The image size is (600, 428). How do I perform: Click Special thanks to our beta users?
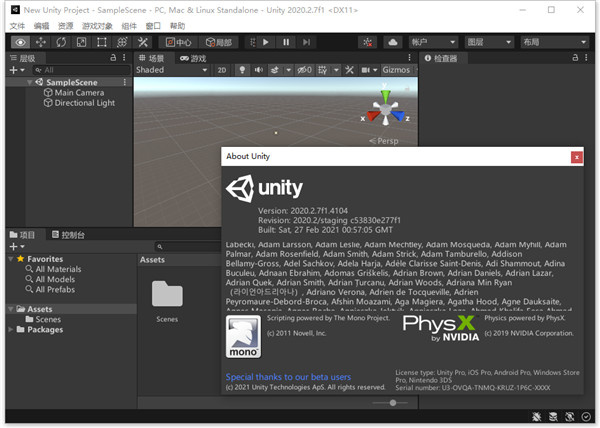pyautogui.click(x=287, y=377)
